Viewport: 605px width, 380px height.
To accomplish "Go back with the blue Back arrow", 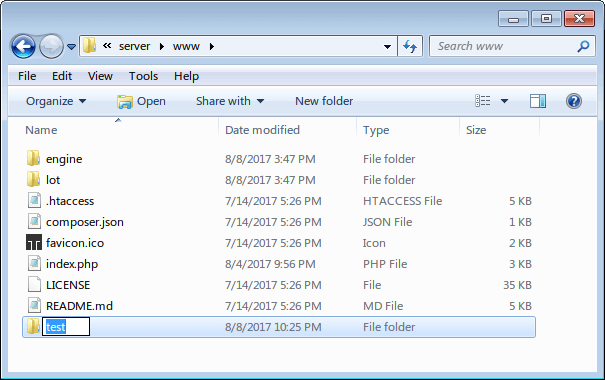I will [23, 46].
